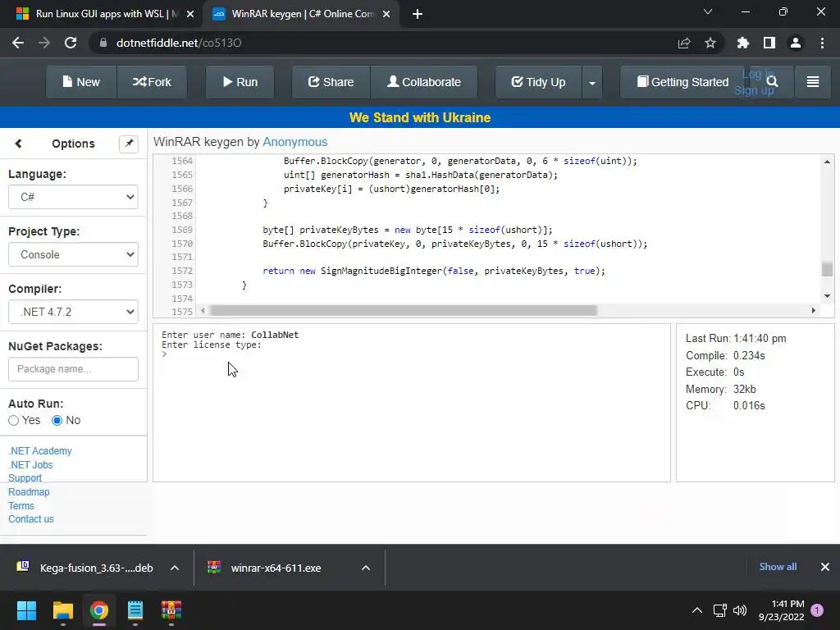Open the .NET Jobs link
This screenshot has width=840, height=630.
click(30, 465)
